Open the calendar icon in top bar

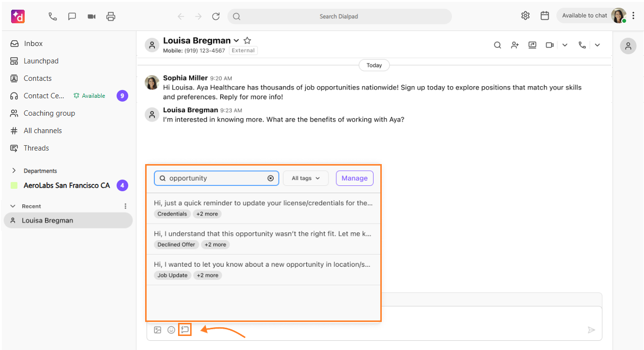coord(545,15)
